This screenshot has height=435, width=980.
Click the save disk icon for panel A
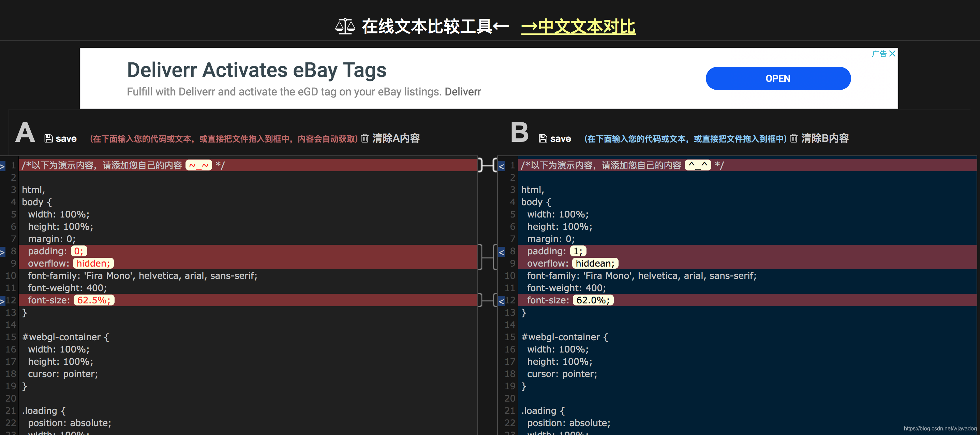[x=49, y=138]
